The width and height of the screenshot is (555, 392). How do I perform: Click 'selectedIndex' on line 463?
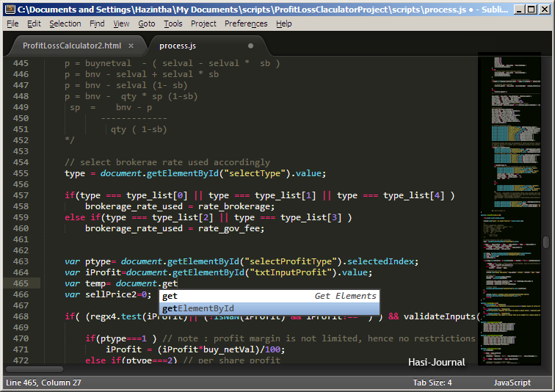380,261
